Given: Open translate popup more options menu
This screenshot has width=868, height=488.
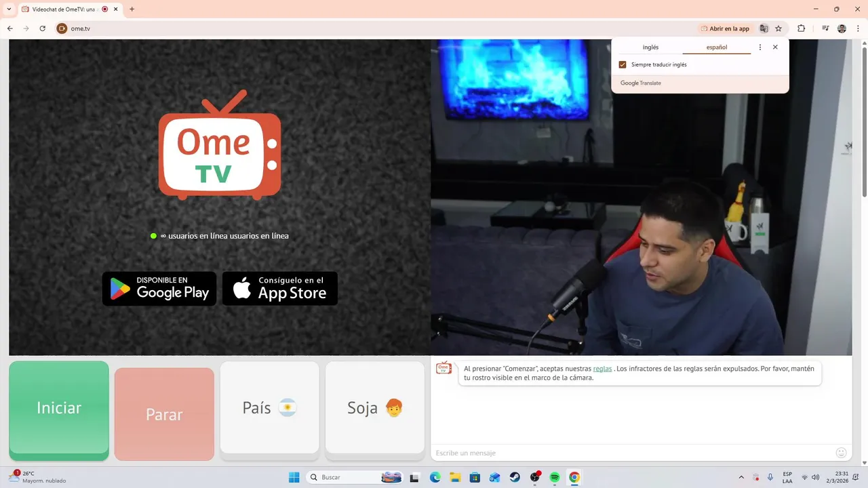Looking at the screenshot, I should point(759,47).
